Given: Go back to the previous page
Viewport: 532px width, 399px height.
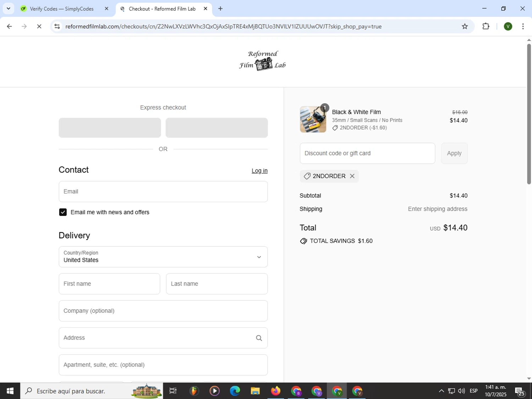Looking at the screenshot, I should [x=10, y=26].
